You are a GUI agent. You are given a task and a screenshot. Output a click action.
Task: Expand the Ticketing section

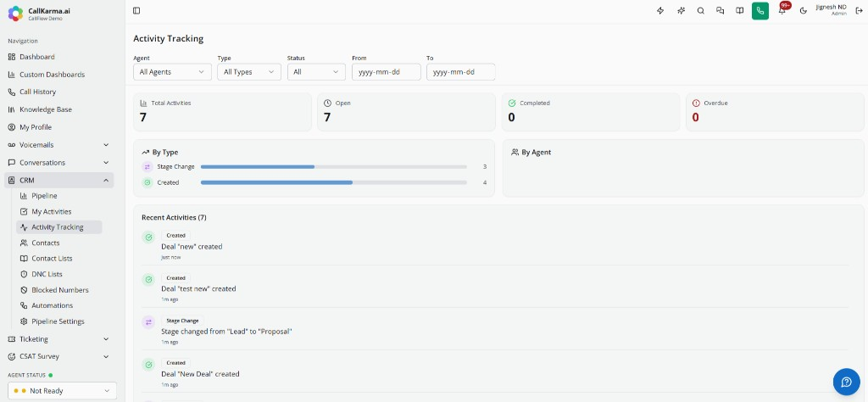point(59,339)
